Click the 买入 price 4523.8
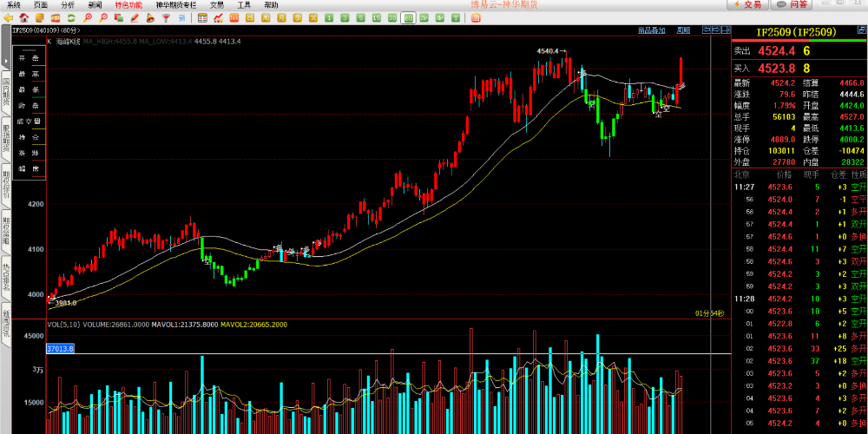The height and width of the screenshot is (434, 868). 776,68
